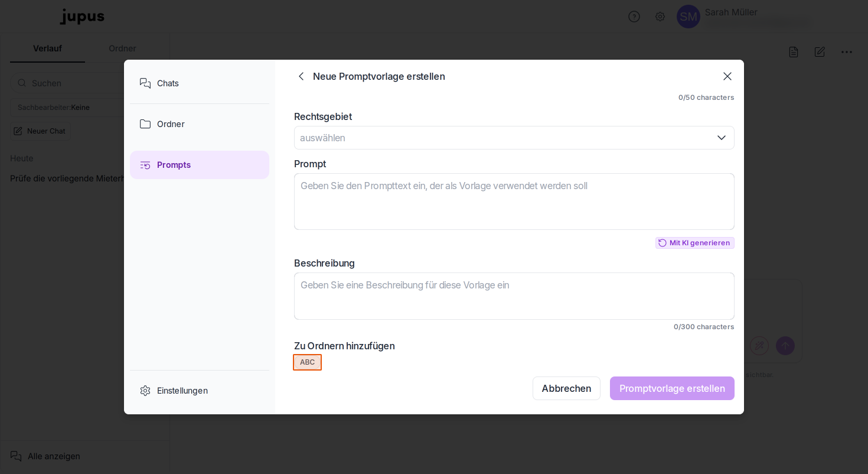Click the new chat pencil icon at top right
The width and height of the screenshot is (868, 474).
tap(820, 52)
